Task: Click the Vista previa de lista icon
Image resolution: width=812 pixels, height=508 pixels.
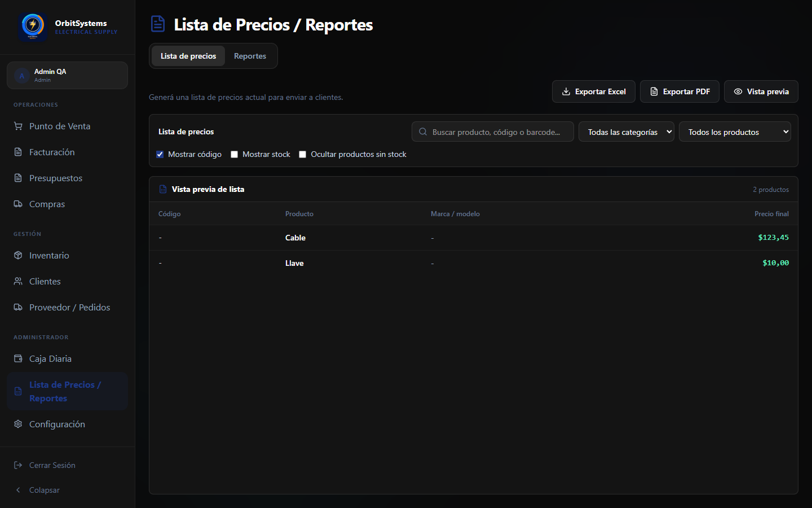Action: pyautogui.click(x=163, y=189)
